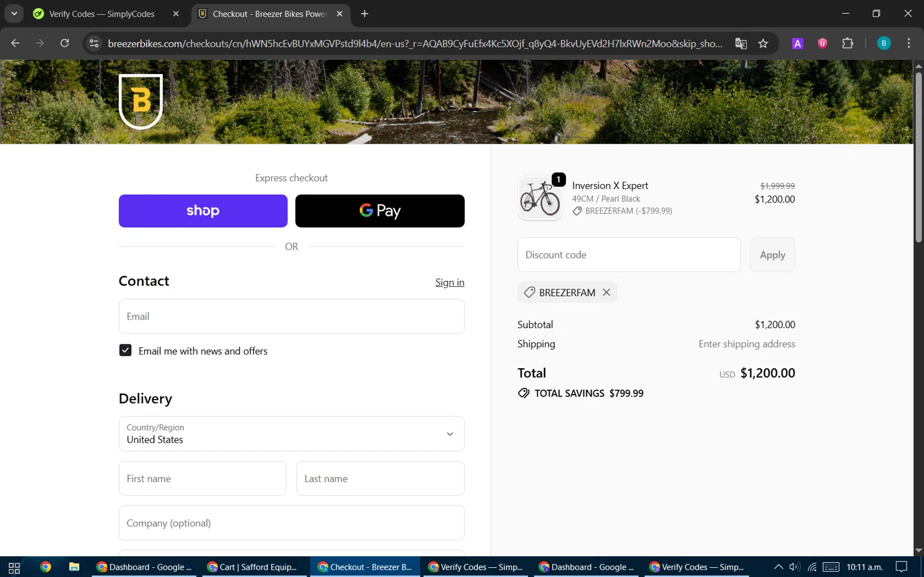Open the volume control icon
This screenshot has width=924, height=577.
[x=795, y=567]
